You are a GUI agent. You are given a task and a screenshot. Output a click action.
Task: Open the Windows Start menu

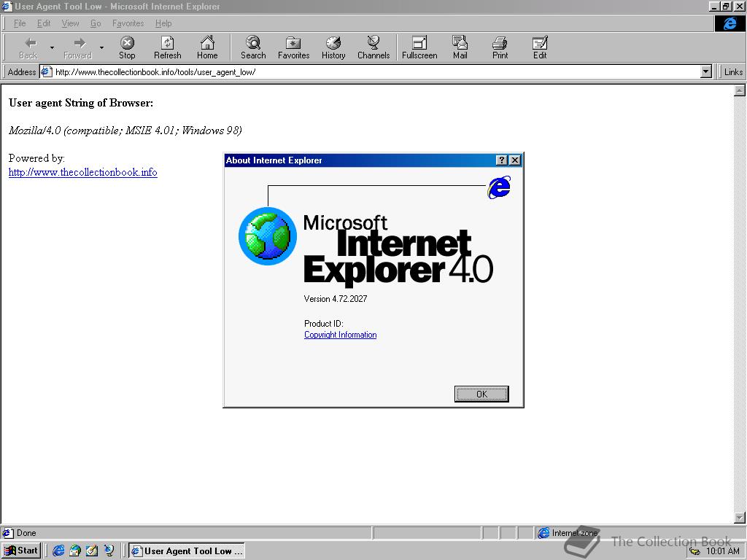[21, 551]
